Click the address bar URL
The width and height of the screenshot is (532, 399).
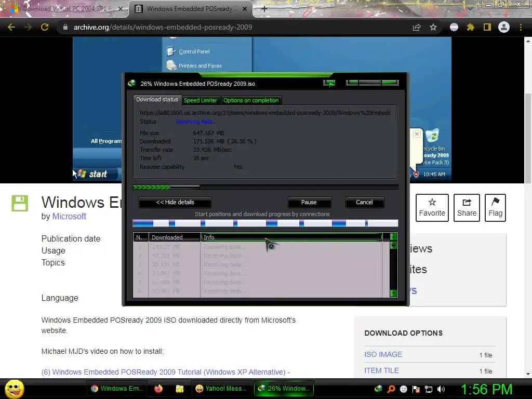(163, 27)
